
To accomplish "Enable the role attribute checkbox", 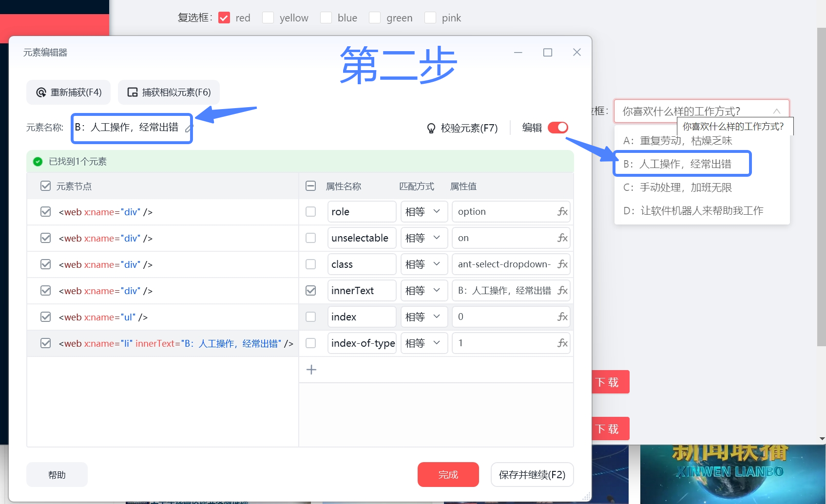I will [x=310, y=212].
